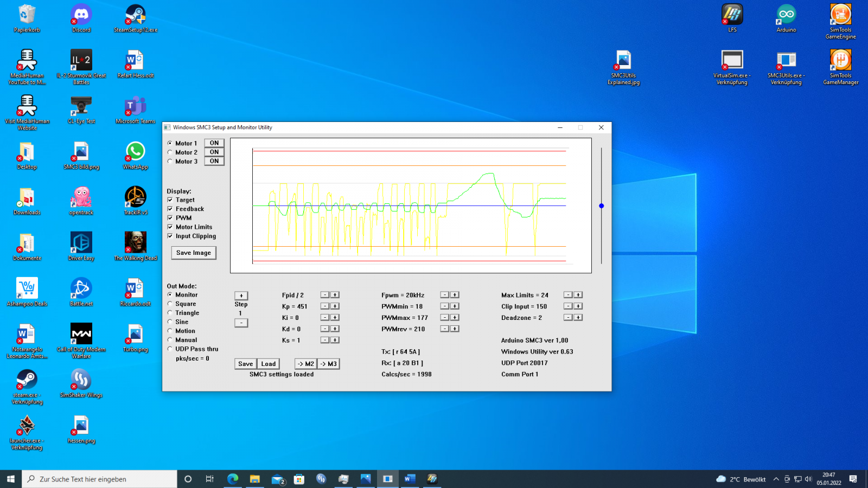
Task: Decrease PWMmax value with minus
Action: [445, 317]
